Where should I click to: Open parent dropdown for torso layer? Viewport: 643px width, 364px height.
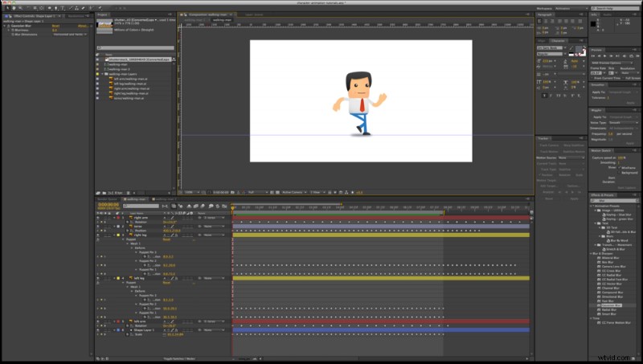coord(214,227)
